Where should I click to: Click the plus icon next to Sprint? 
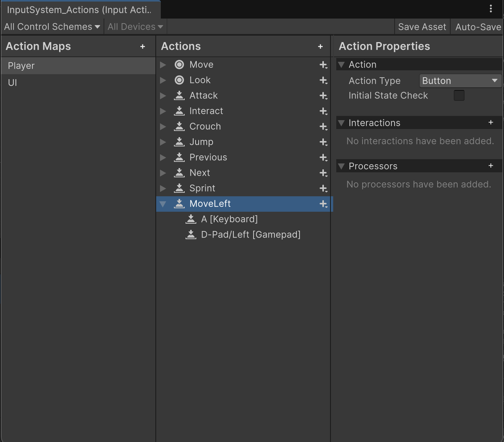[323, 188]
